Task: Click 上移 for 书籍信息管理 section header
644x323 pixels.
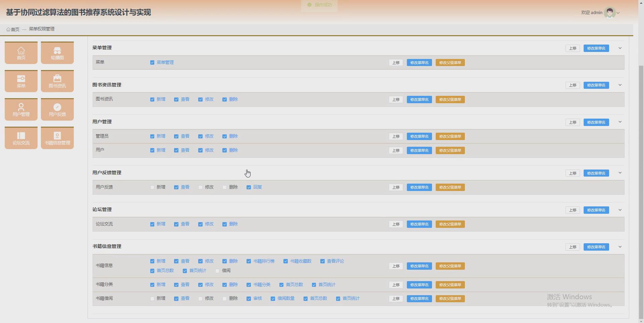Action: tap(573, 247)
